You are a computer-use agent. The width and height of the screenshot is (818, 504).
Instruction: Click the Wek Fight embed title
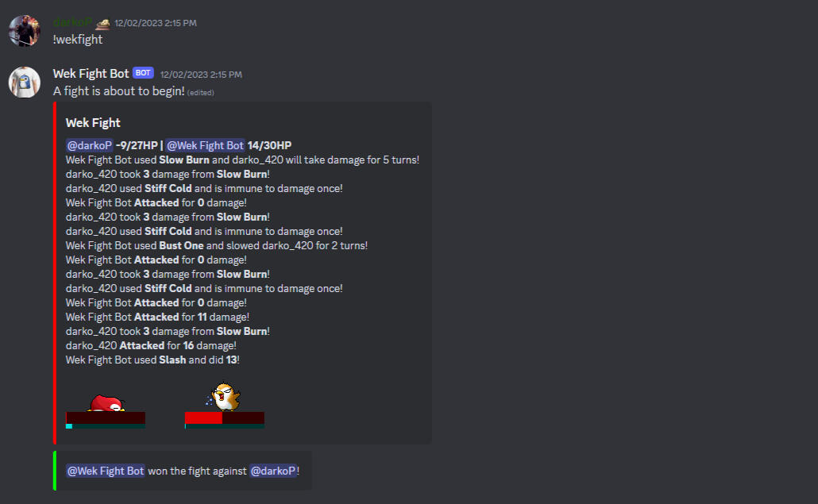[x=93, y=123]
